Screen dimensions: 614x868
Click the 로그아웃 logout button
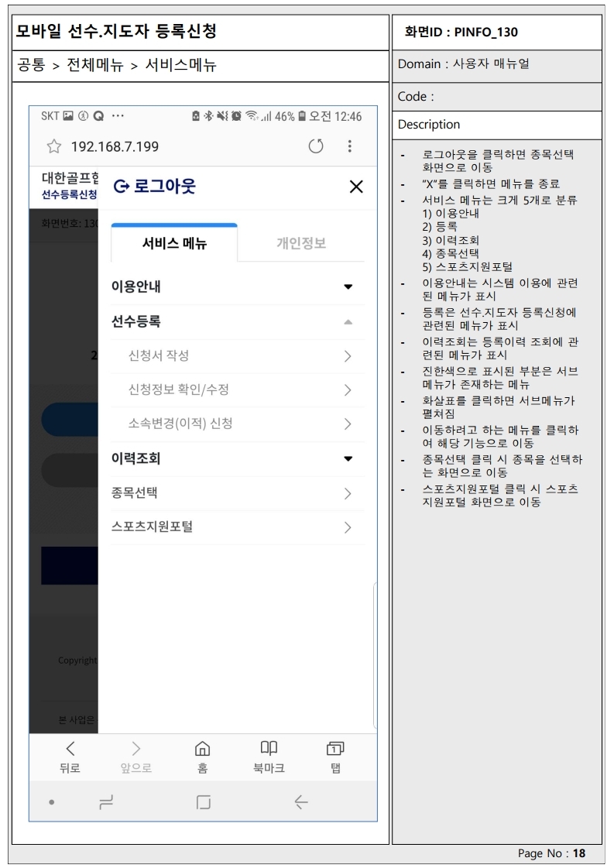point(155,186)
